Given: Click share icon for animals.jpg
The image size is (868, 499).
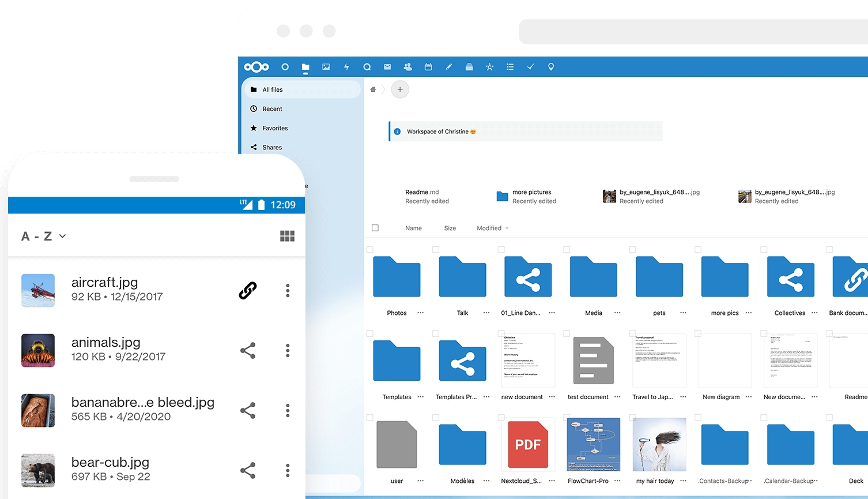Looking at the screenshot, I should tap(248, 351).
